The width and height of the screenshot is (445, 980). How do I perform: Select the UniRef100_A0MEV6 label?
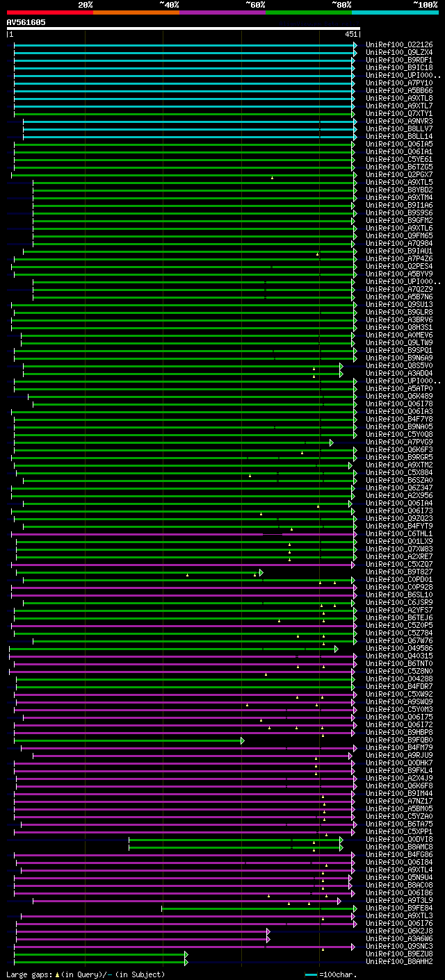(399, 335)
